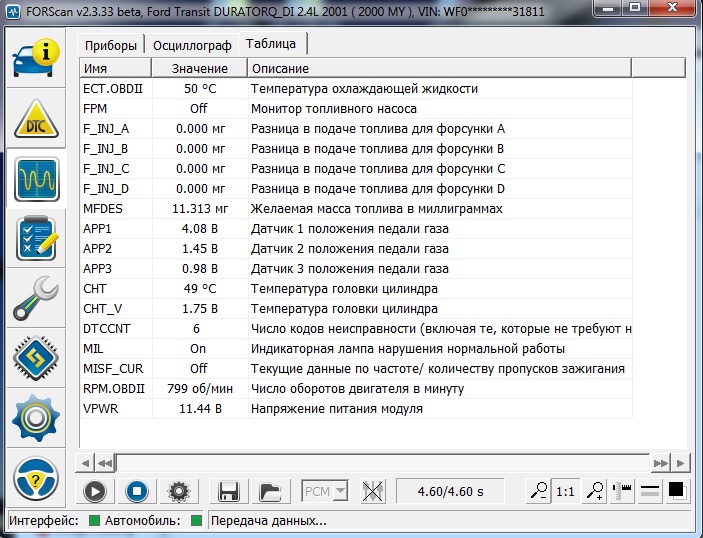Click the DTCCNT value 6
Viewport: 703px width, 538px height.
[x=196, y=329]
